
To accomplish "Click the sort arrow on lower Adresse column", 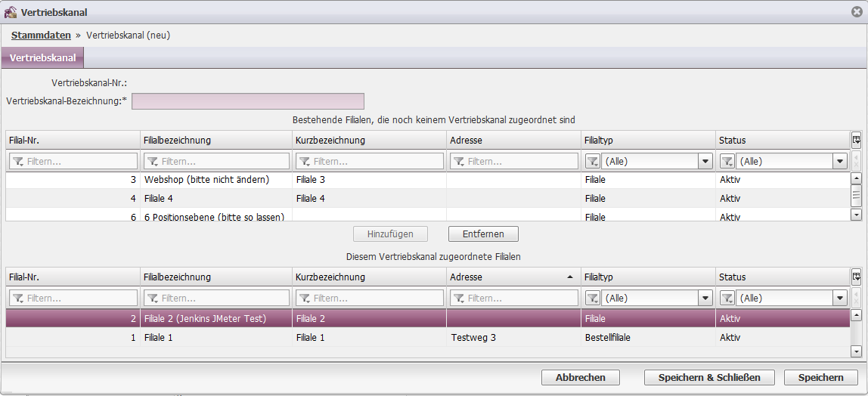I will pyautogui.click(x=570, y=277).
